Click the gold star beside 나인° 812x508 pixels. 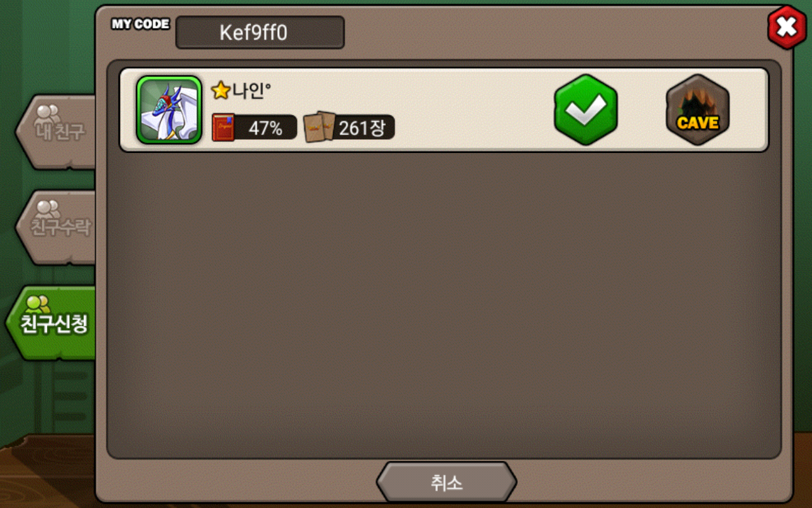[220, 91]
